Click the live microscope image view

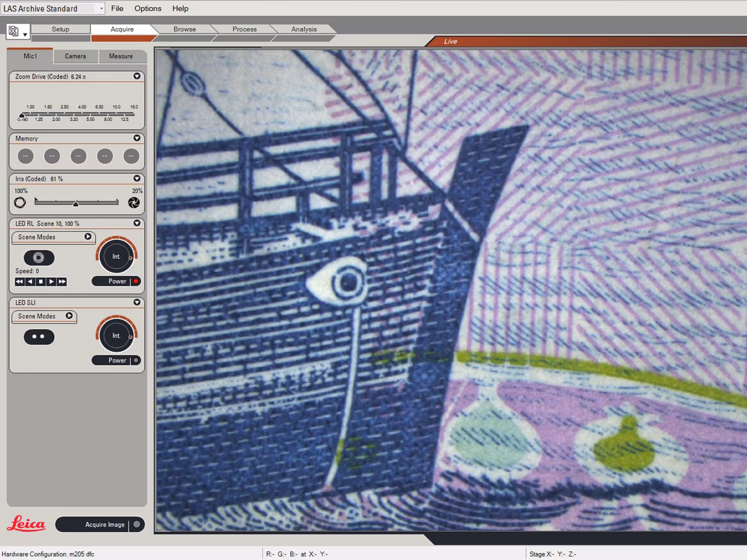(x=451, y=290)
